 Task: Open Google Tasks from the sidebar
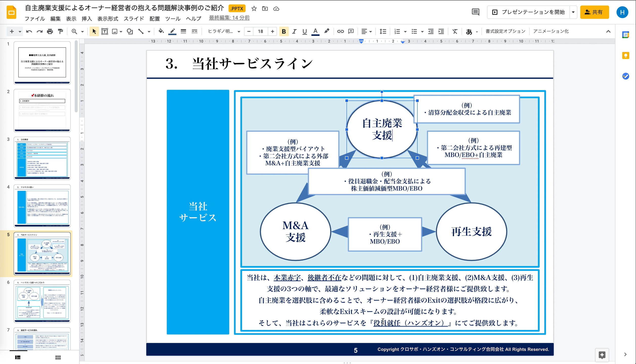(626, 76)
